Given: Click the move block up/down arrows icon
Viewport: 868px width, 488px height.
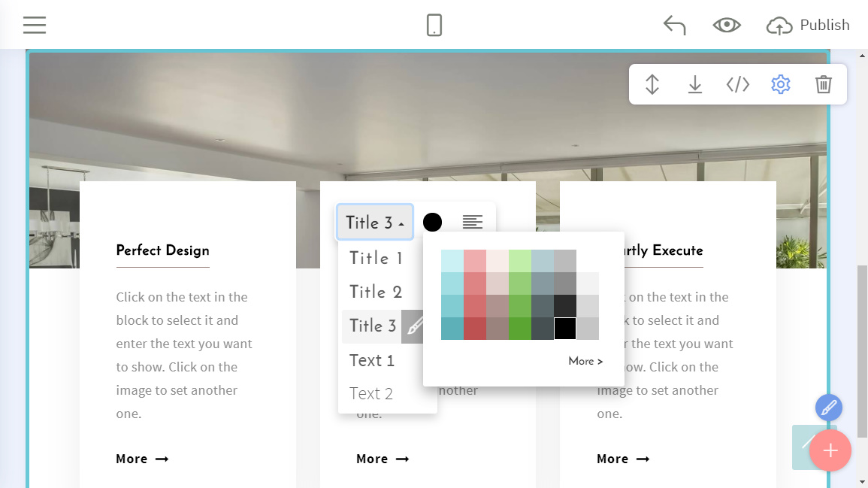Looking at the screenshot, I should click(x=652, y=84).
